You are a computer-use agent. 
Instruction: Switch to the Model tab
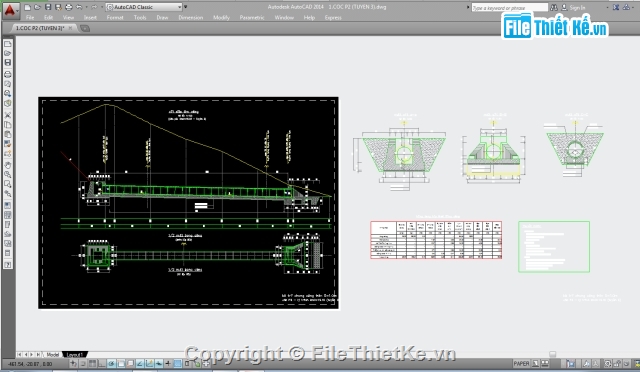pos(53,354)
